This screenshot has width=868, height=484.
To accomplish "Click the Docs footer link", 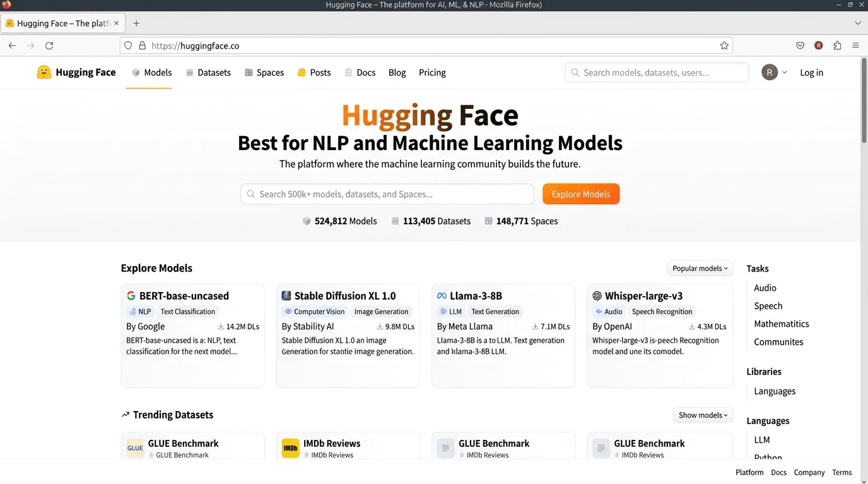I will coord(779,473).
